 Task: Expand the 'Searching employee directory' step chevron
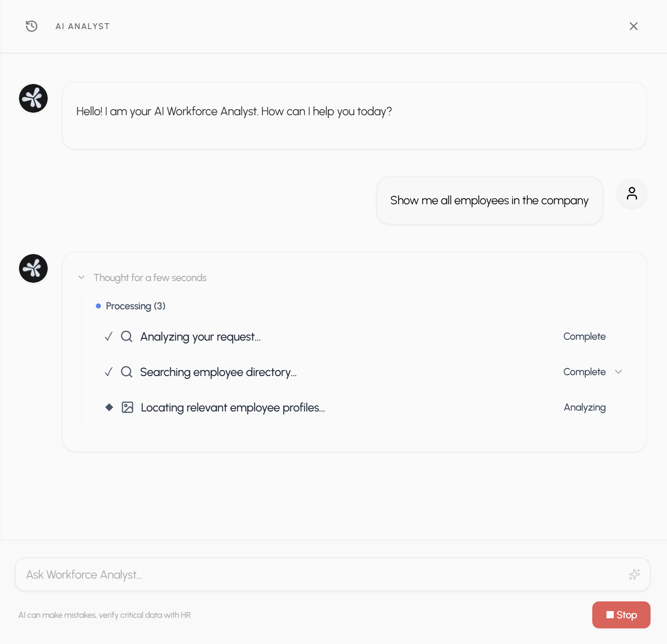click(618, 372)
